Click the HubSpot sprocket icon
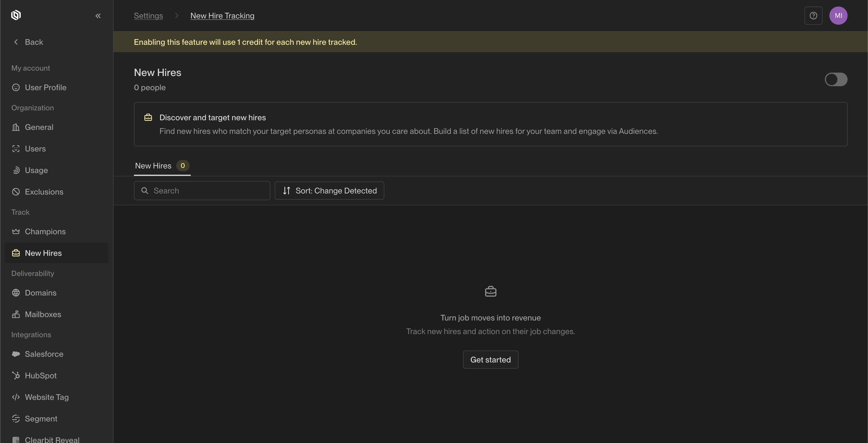868x443 pixels. tap(16, 376)
